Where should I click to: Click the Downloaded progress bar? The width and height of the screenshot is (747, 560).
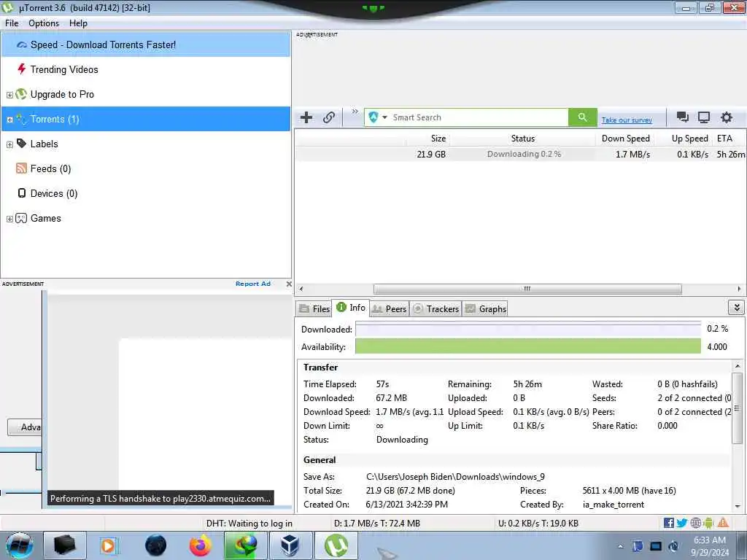(528, 329)
